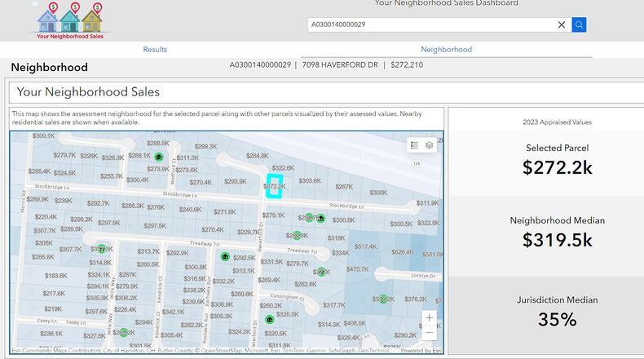Click the route 129 highway shield
Viewport: 644px width, 359px height.
[x=417, y=163]
